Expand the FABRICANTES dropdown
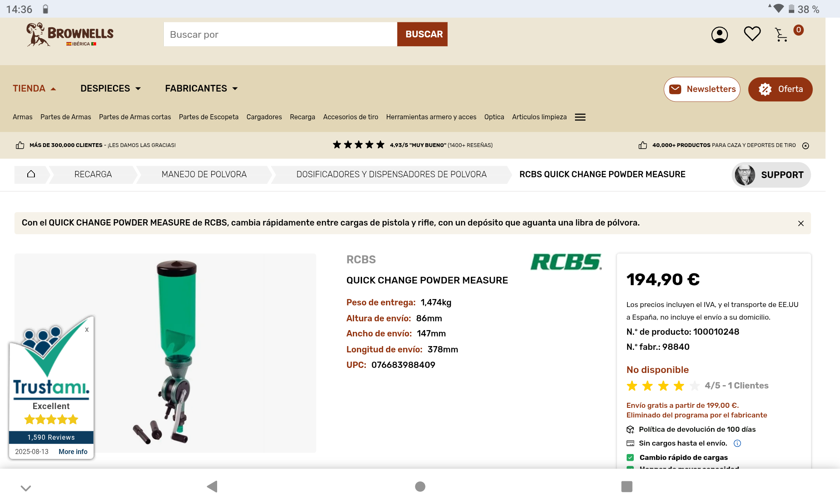This screenshot has height=504, width=840. (201, 89)
